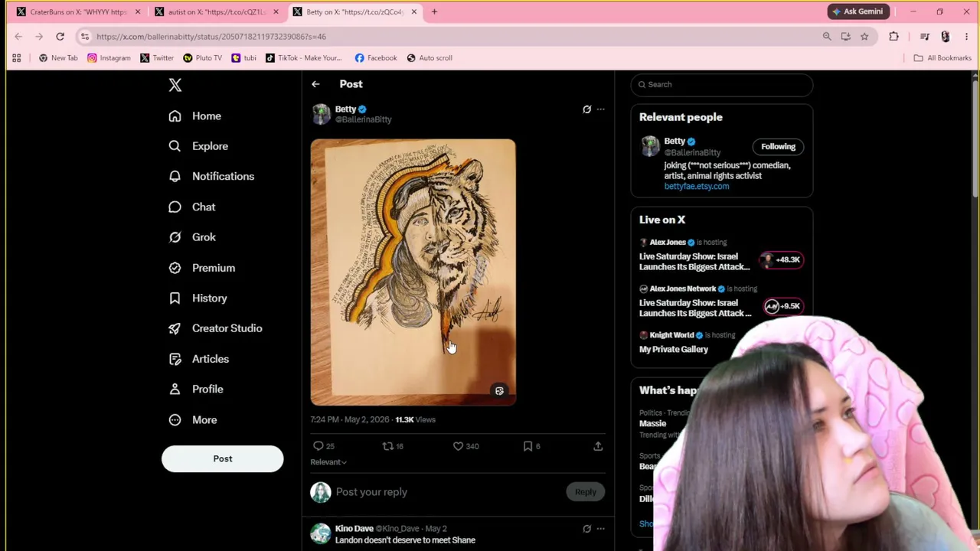The width and height of the screenshot is (980, 551).
Task: Toggle the Following button for Betty
Action: pyautogui.click(x=778, y=147)
